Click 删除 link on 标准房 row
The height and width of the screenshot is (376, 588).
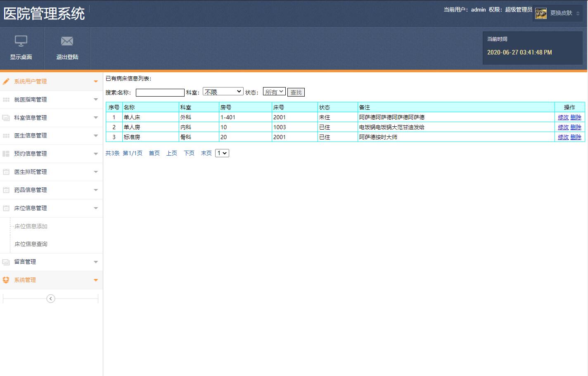(576, 137)
